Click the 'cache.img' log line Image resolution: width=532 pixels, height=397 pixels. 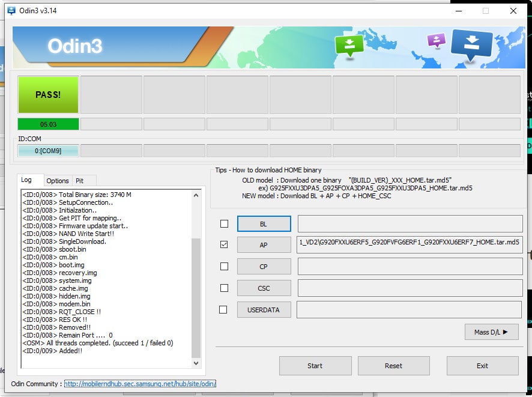55,288
